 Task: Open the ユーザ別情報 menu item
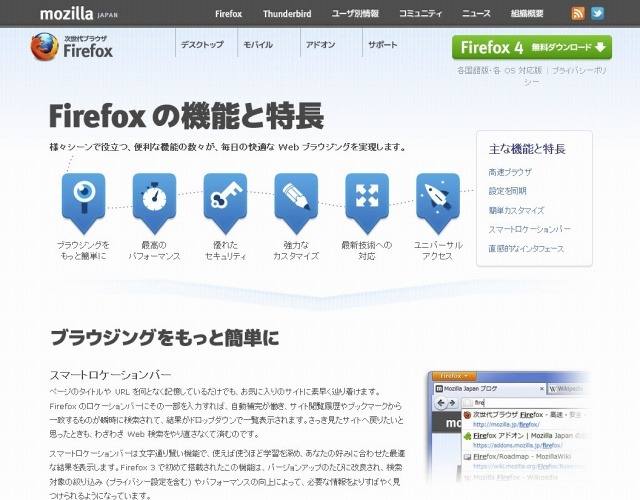(x=355, y=13)
